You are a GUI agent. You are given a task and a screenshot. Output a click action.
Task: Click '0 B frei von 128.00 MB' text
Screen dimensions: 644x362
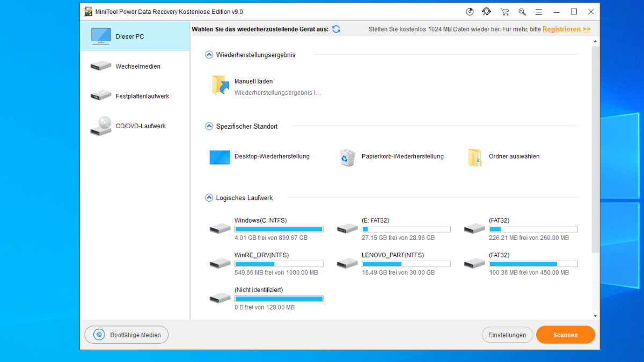(x=265, y=307)
